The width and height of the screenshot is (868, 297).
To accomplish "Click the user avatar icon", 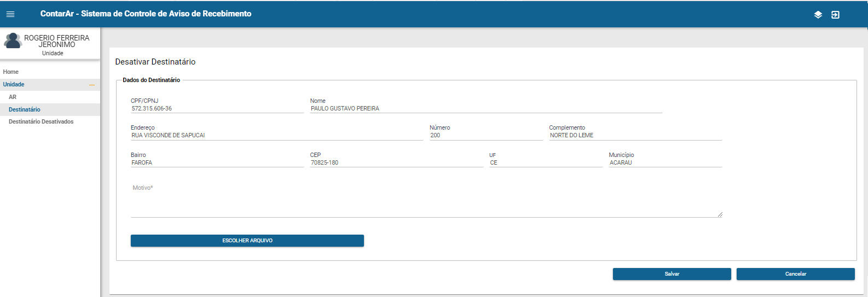I will point(13,41).
